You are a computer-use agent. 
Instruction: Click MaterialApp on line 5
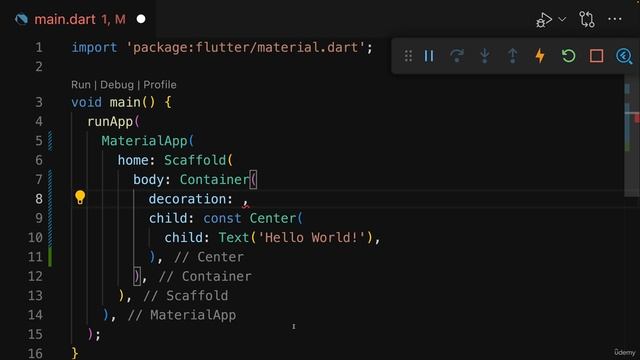(x=144, y=140)
